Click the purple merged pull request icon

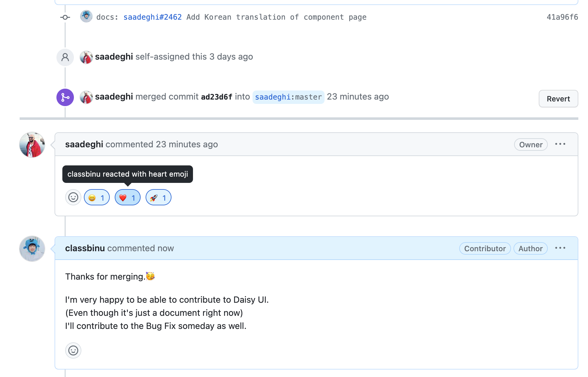coord(65,97)
